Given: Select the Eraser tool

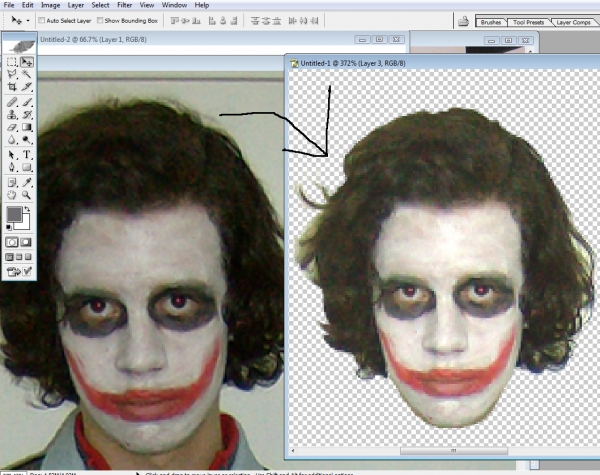Looking at the screenshot, I should [12, 127].
